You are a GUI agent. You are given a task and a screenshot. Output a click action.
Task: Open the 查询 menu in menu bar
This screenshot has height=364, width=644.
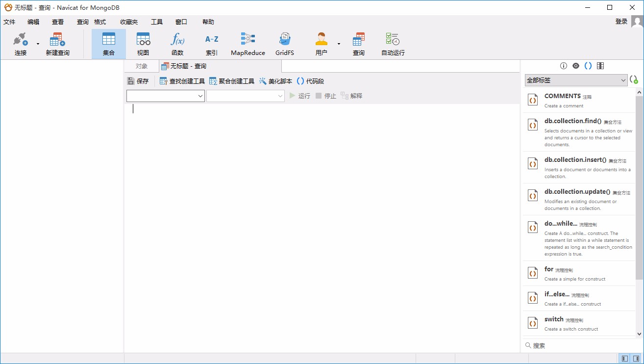pyautogui.click(x=83, y=22)
